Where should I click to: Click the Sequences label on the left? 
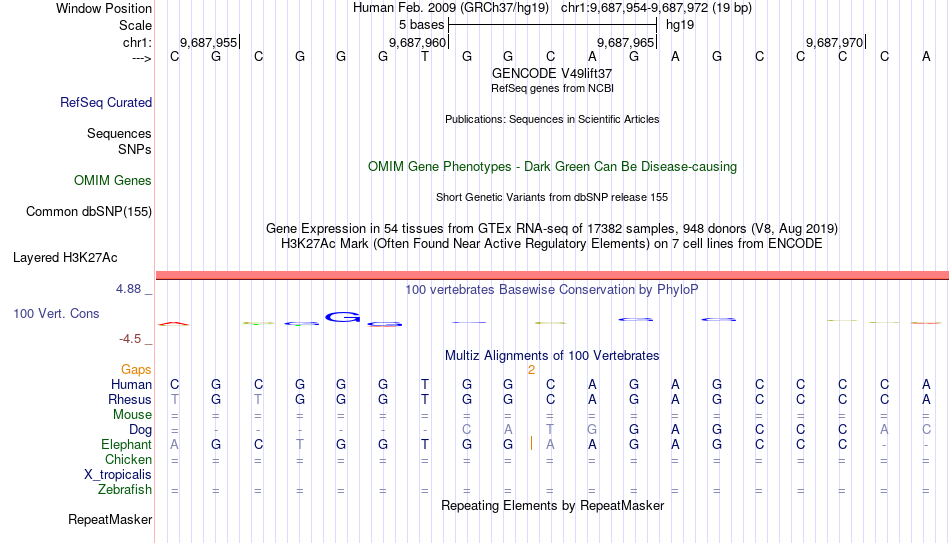(119, 133)
